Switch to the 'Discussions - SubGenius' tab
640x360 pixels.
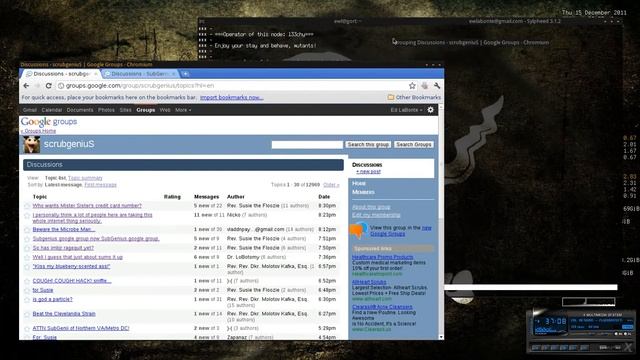pos(140,74)
